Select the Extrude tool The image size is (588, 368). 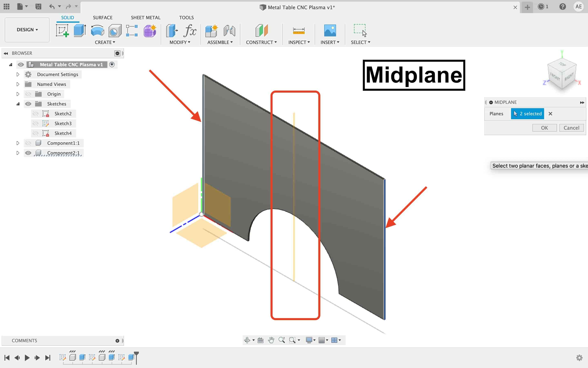pyautogui.click(x=80, y=31)
